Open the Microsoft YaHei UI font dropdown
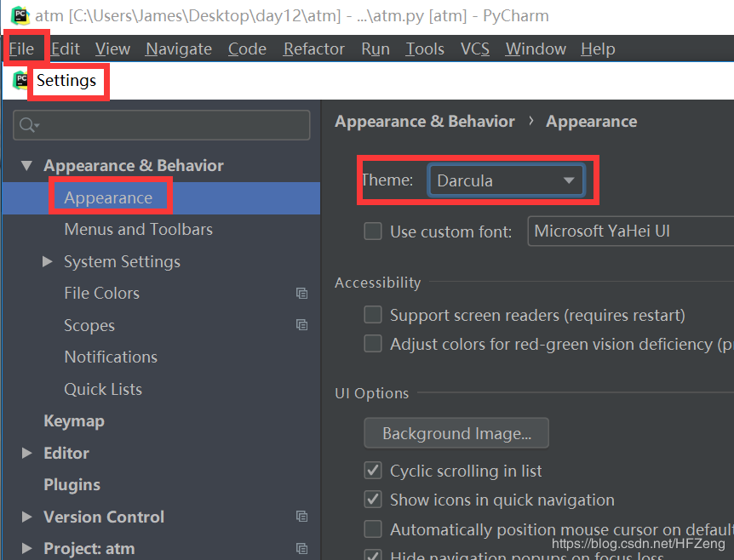Viewport: 734px width, 560px height. (x=631, y=231)
